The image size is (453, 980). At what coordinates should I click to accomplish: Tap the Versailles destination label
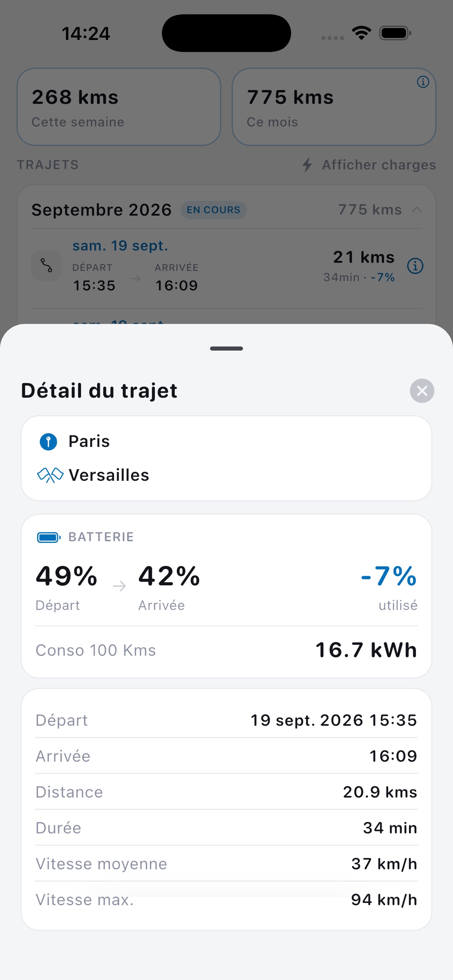point(109,475)
